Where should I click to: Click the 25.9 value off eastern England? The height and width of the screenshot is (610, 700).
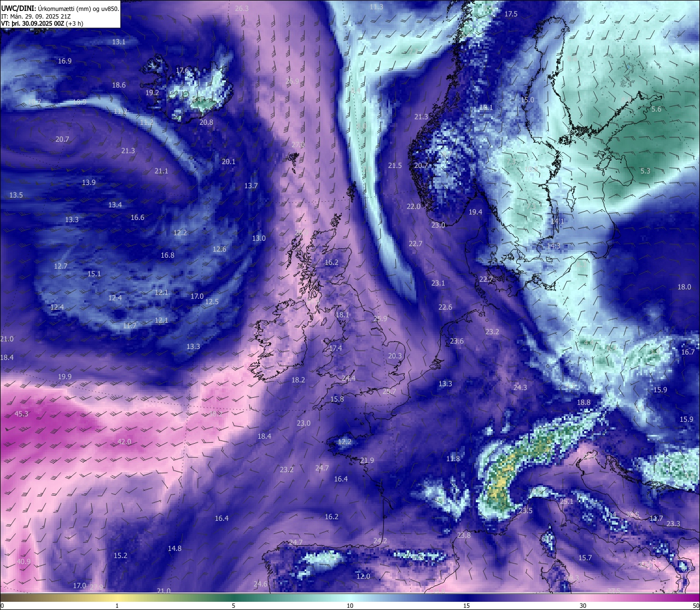380,319
